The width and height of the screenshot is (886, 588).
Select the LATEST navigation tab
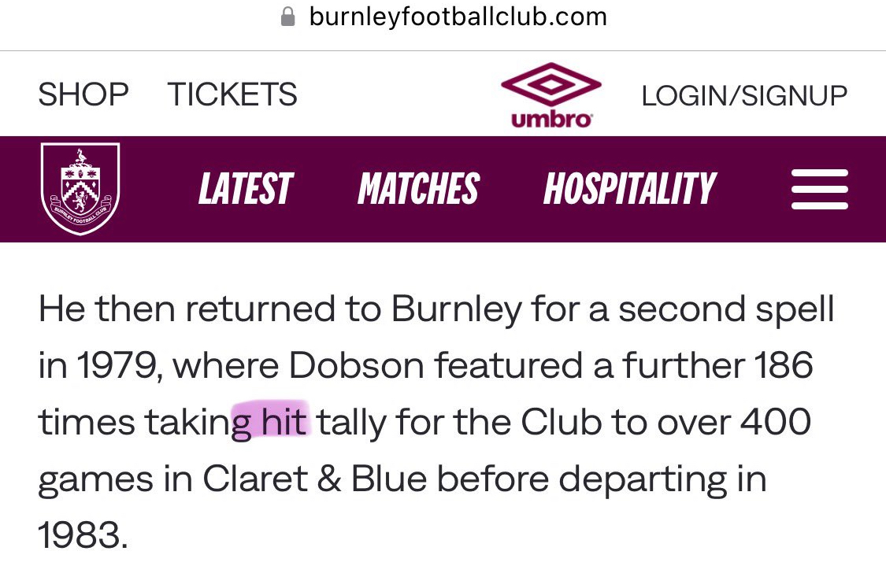245,190
